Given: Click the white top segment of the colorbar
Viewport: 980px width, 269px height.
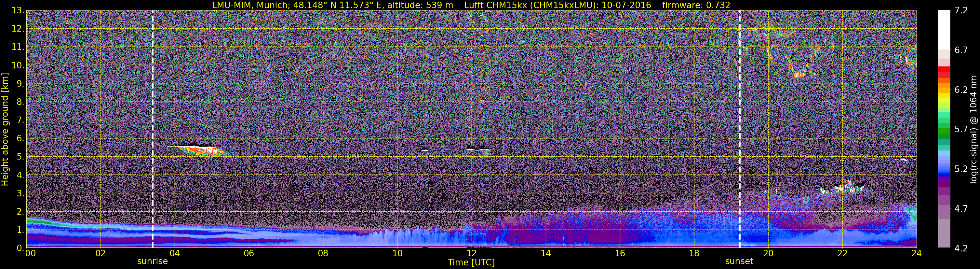Looking at the screenshot, I should (944, 30).
